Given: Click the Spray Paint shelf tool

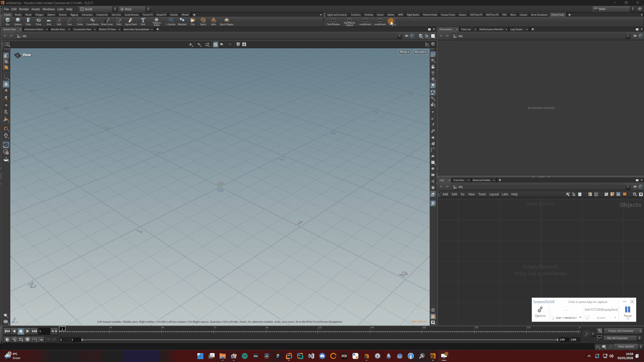Looking at the screenshot, I should click(131, 21).
